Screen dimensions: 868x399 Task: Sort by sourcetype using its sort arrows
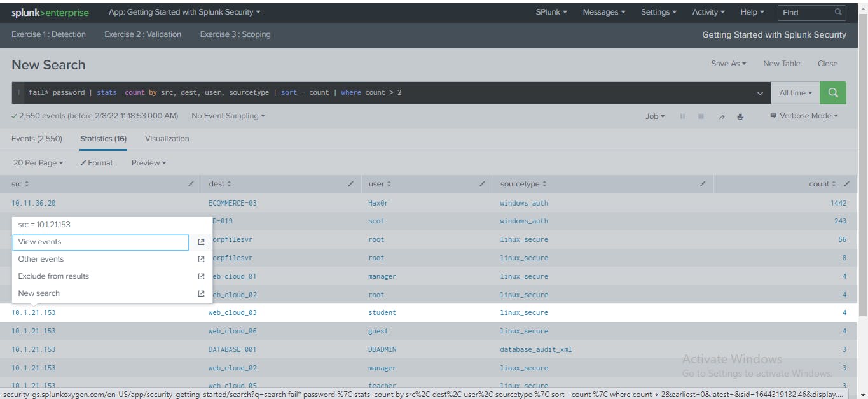(544, 184)
